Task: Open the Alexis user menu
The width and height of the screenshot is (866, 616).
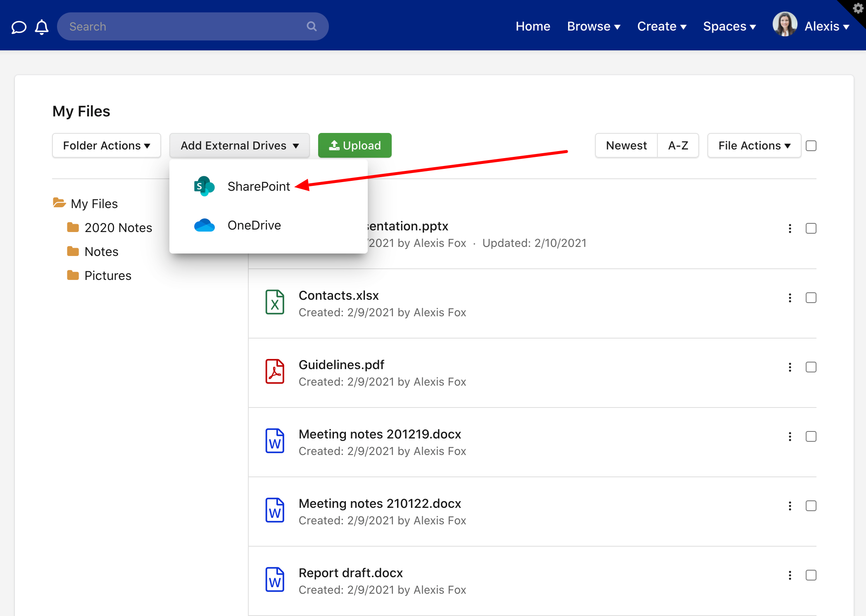Action: 827,26
